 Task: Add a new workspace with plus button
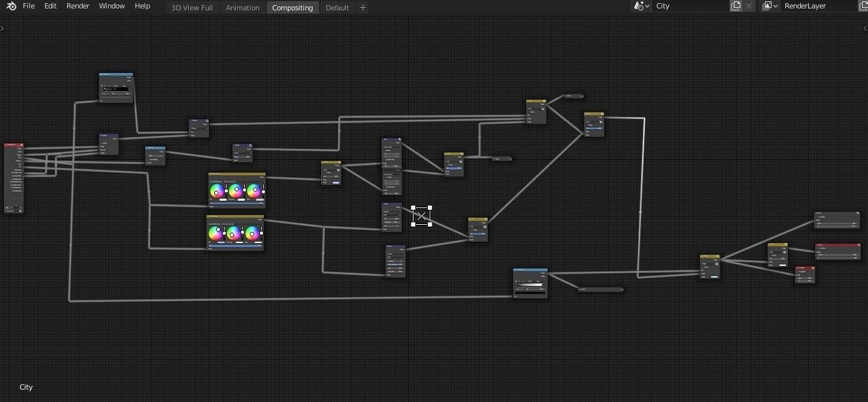[x=363, y=7]
